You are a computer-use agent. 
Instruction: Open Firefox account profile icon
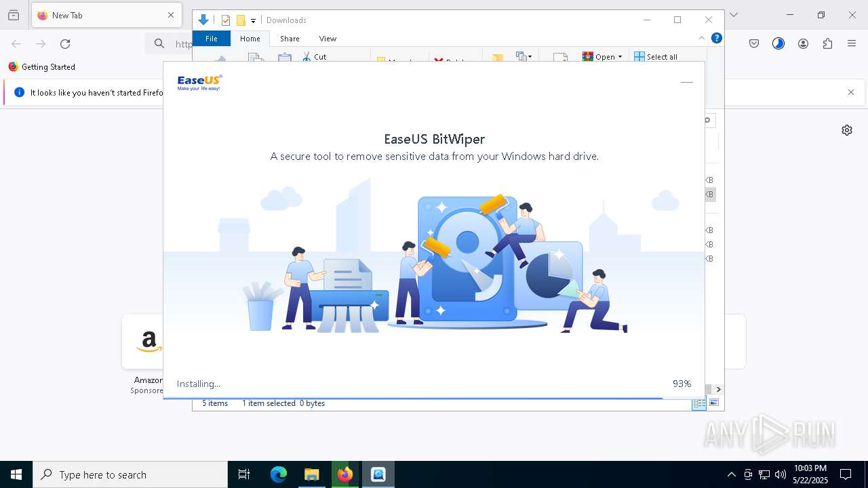click(803, 44)
